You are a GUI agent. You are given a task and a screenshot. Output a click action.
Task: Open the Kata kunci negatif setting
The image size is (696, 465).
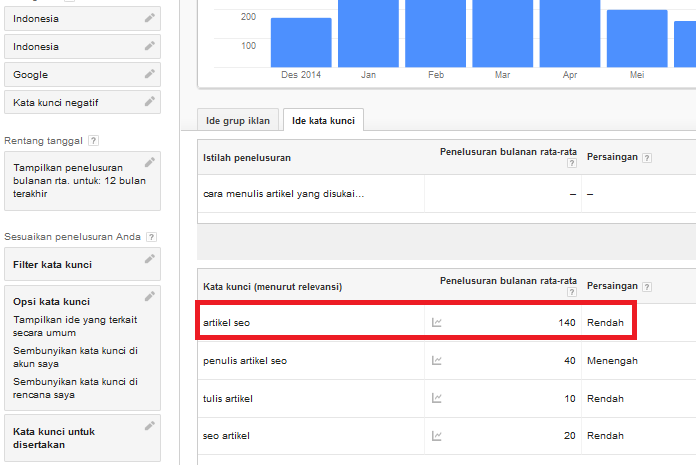83,102
